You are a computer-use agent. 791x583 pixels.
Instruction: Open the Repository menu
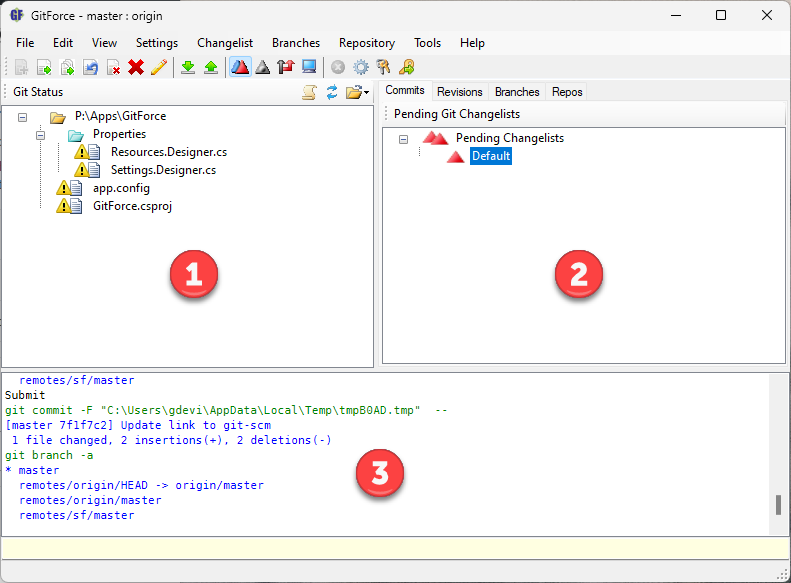(367, 43)
